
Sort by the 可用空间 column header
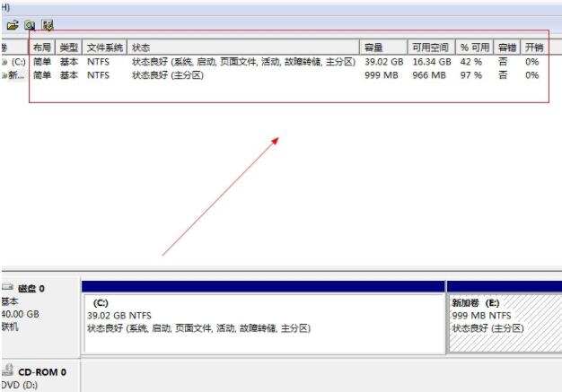click(432, 48)
